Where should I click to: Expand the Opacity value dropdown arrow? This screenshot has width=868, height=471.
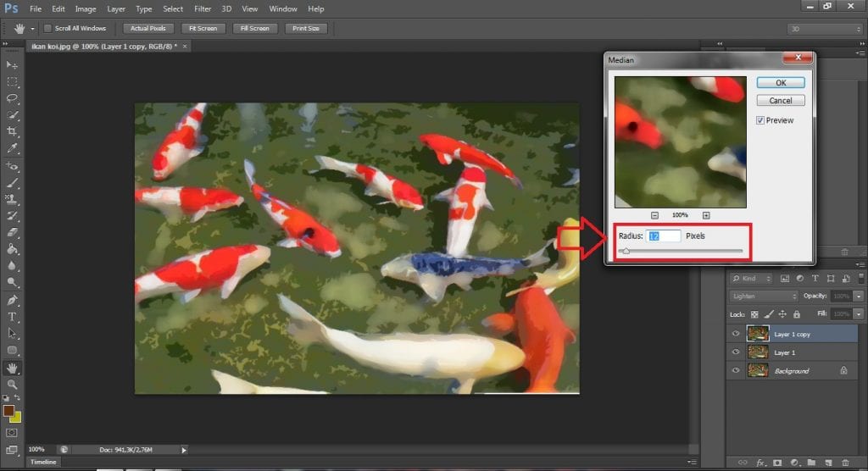pos(860,296)
